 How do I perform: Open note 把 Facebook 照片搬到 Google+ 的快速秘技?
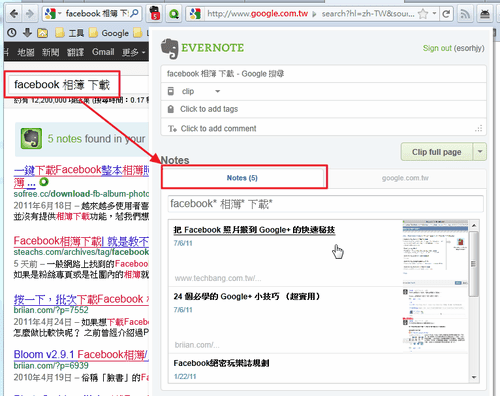pyautogui.click(x=254, y=230)
